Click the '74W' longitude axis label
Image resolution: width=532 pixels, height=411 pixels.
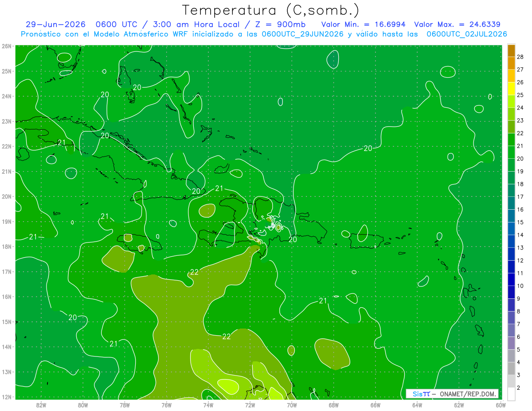[x=208, y=405]
